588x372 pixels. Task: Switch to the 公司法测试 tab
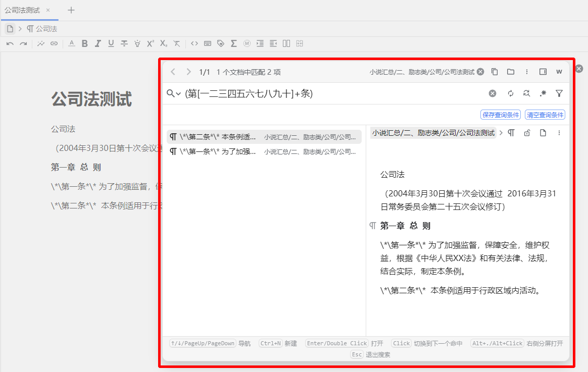pyautogui.click(x=23, y=10)
